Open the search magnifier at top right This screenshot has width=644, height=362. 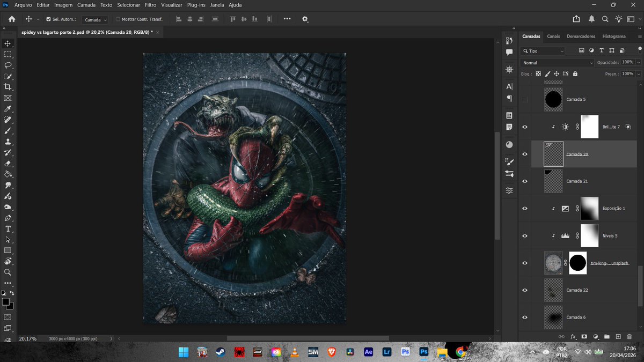coord(605,19)
